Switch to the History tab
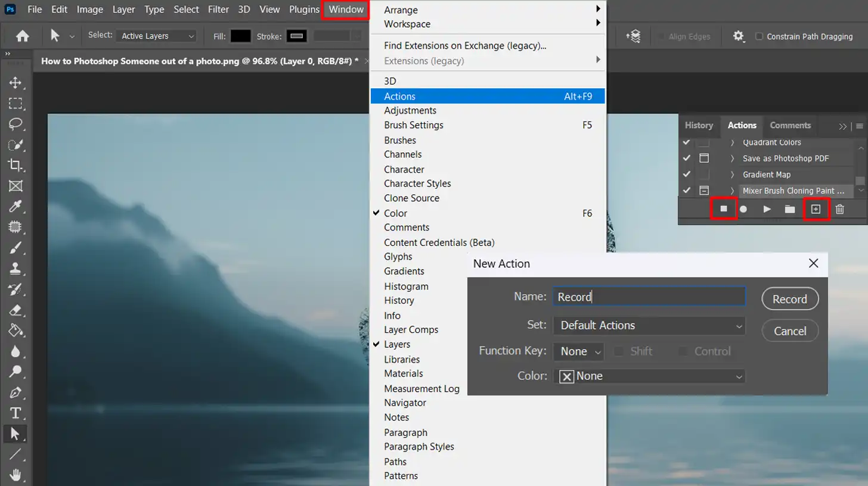The image size is (868, 486). pos(699,126)
